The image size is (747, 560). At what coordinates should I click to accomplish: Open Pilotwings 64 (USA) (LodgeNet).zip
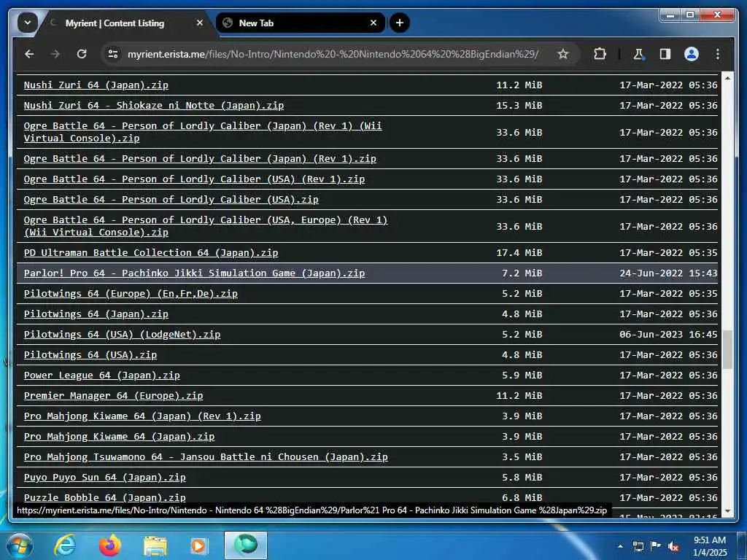coord(122,335)
